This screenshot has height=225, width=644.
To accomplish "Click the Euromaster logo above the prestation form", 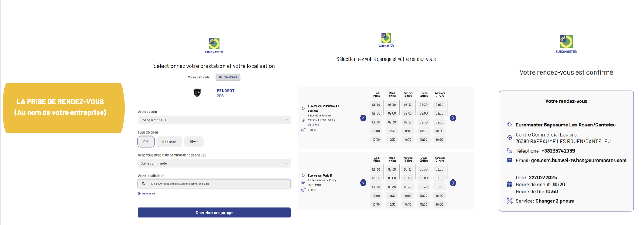I will (214, 46).
